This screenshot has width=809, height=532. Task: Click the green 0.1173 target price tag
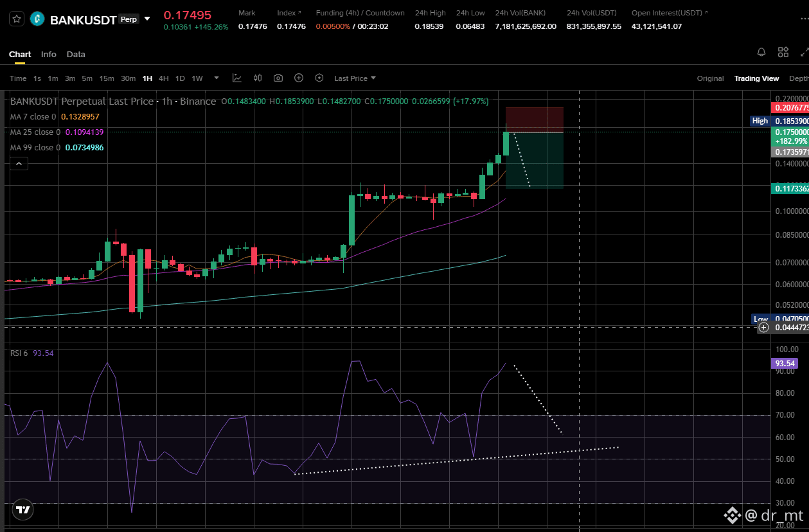pos(790,188)
